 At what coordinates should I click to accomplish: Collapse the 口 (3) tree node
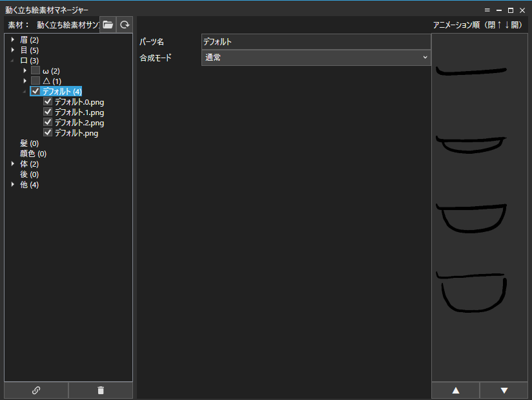coord(12,60)
